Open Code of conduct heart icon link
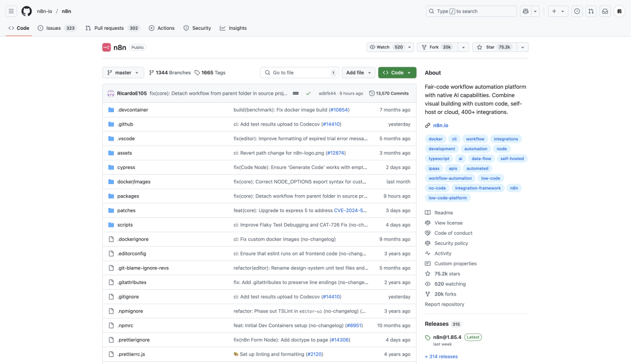 tap(449, 233)
